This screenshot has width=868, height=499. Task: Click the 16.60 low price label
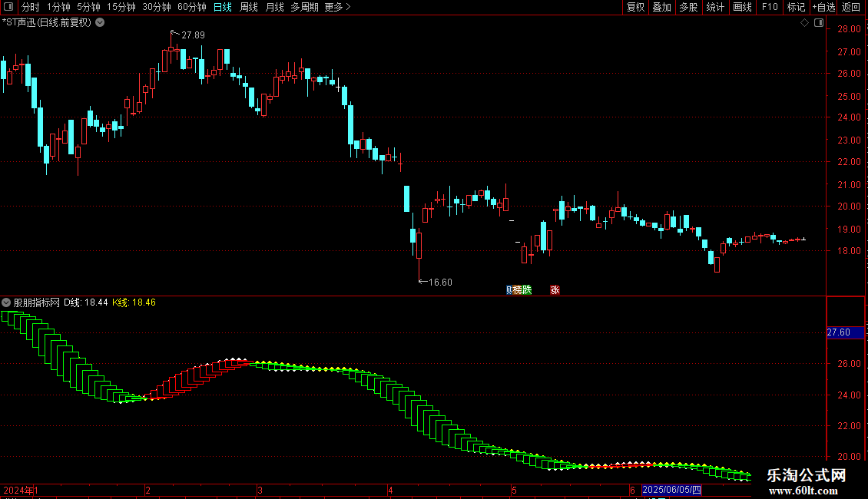[x=441, y=283]
